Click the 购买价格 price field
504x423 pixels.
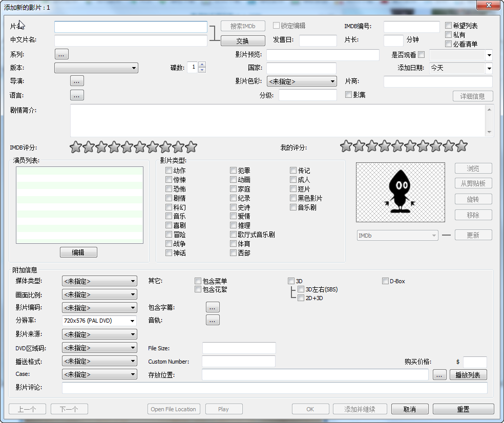tap(475, 362)
